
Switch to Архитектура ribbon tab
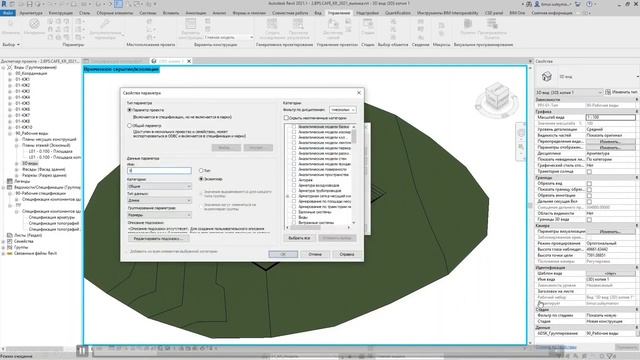31,13
